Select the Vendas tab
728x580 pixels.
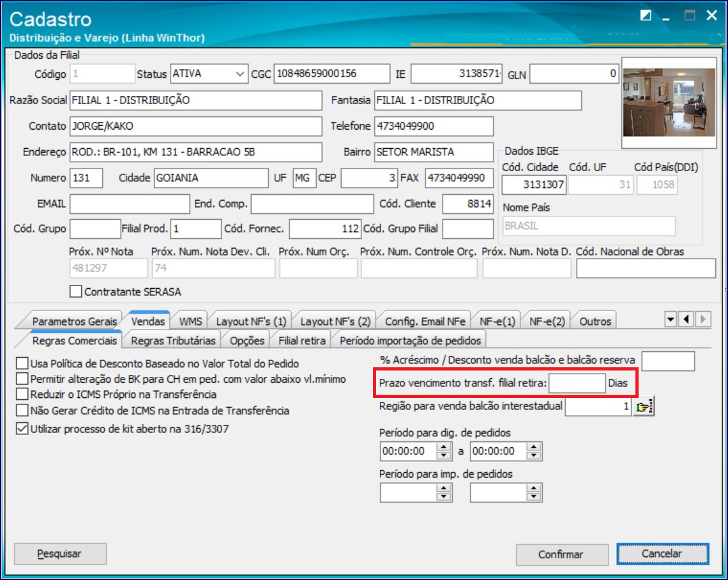(148, 321)
